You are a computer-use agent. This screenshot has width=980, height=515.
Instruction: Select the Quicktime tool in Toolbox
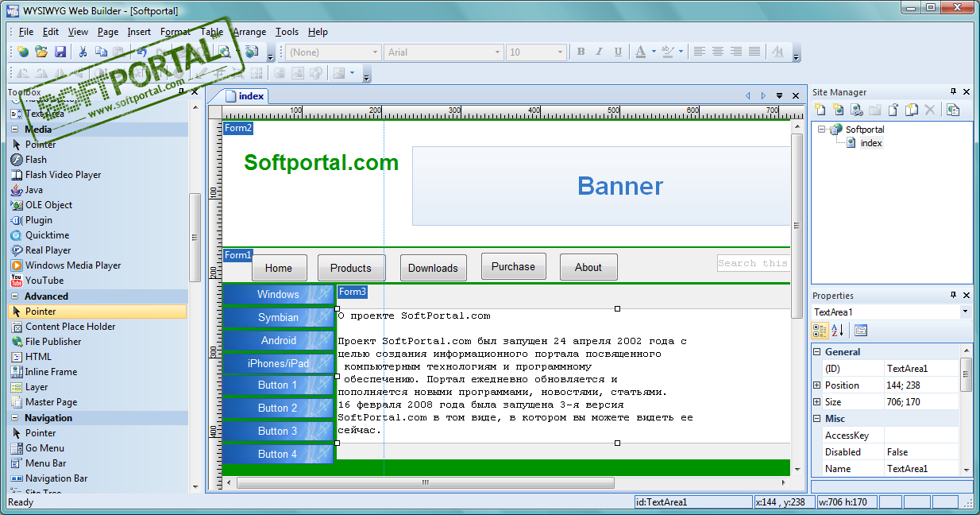[47, 235]
